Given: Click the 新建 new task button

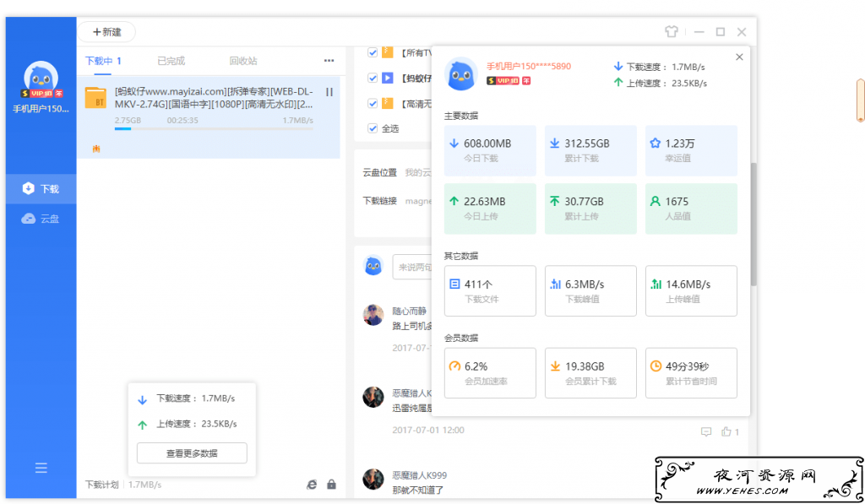Looking at the screenshot, I should coord(106,32).
